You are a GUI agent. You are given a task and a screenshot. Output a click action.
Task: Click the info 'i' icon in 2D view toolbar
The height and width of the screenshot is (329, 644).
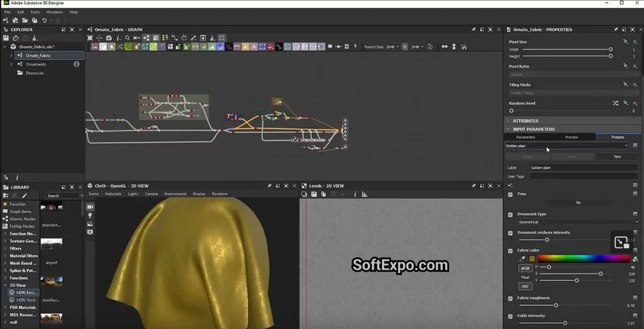coord(355,194)
